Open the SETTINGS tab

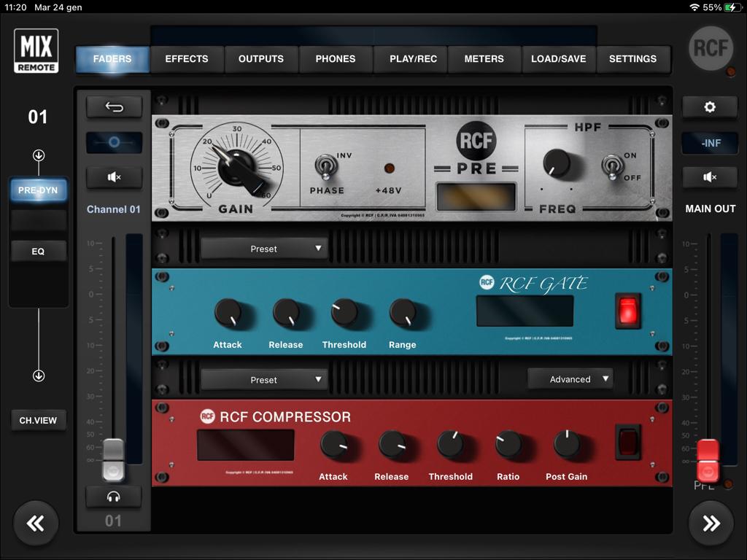click(632, 59)
